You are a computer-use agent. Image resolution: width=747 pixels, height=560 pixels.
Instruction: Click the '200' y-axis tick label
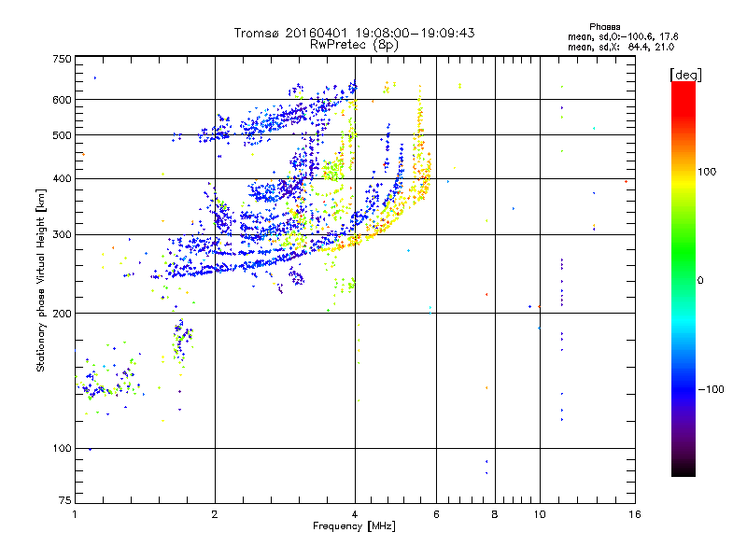63,314
